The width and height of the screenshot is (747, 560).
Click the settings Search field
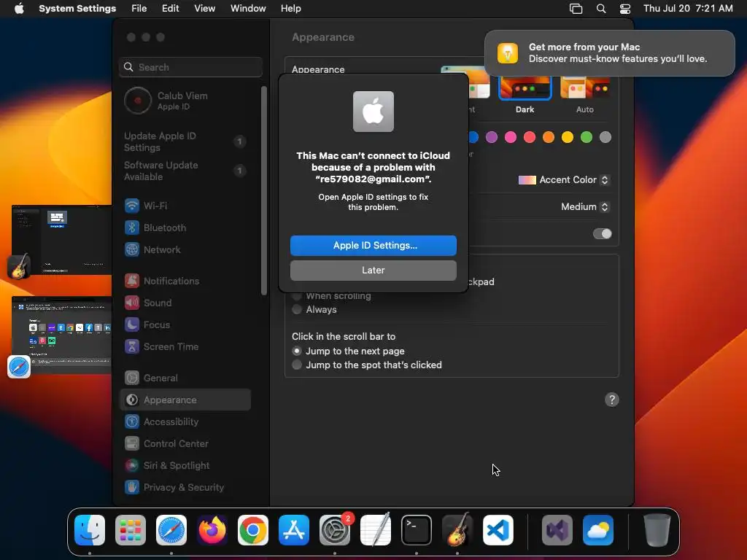[x=190, y=67]
